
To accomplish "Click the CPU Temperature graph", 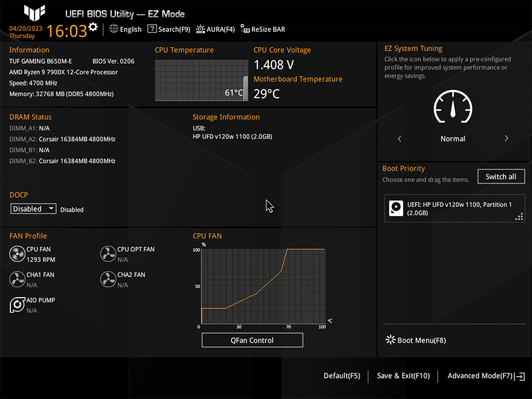I will point(202,81).
